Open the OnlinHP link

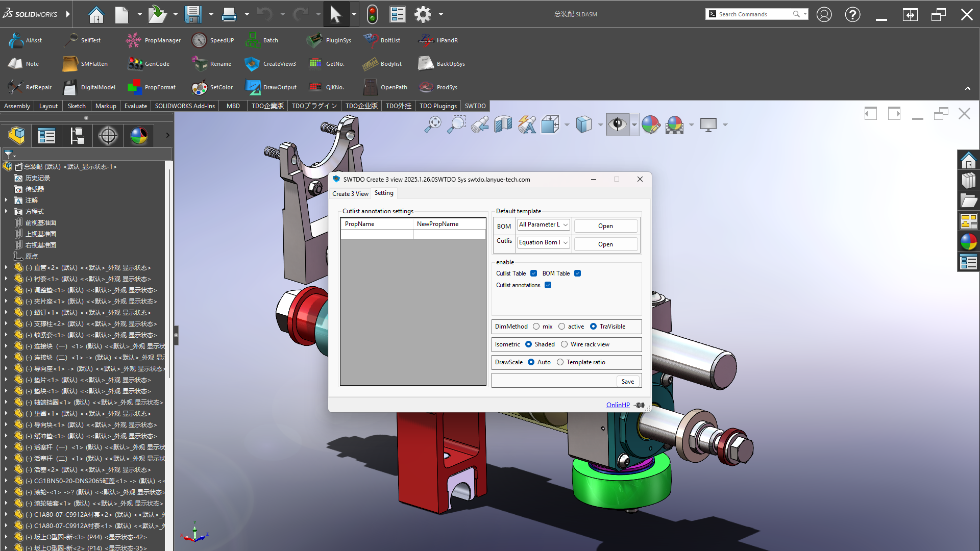click(618, 405)
